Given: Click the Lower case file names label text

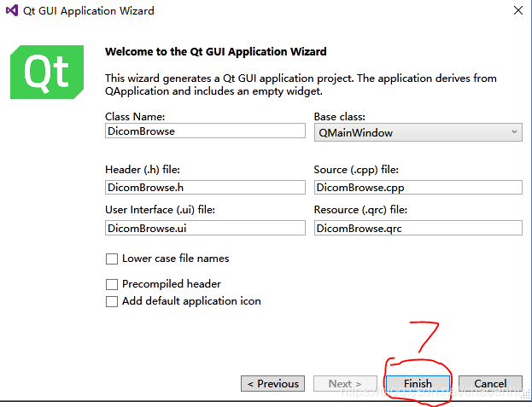Looking at the screenshot, I should point(175,259).
